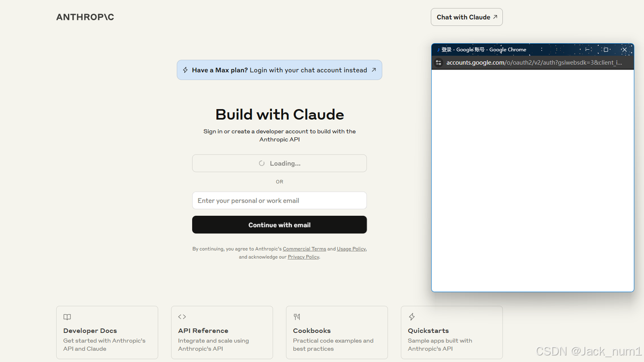Click the API Reference code brackets icon
This screenshot has width=644, height=362.
[x=182, y=317]
